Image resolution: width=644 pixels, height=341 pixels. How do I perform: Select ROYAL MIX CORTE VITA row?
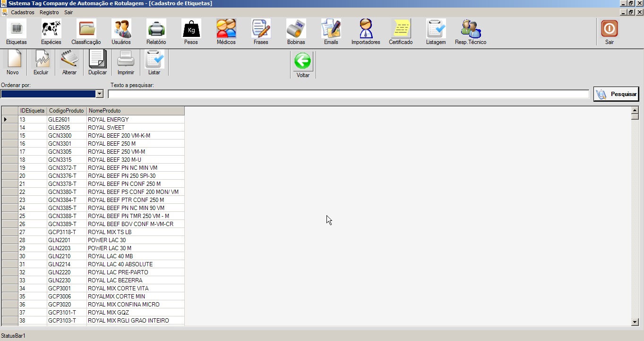[93, 289]
